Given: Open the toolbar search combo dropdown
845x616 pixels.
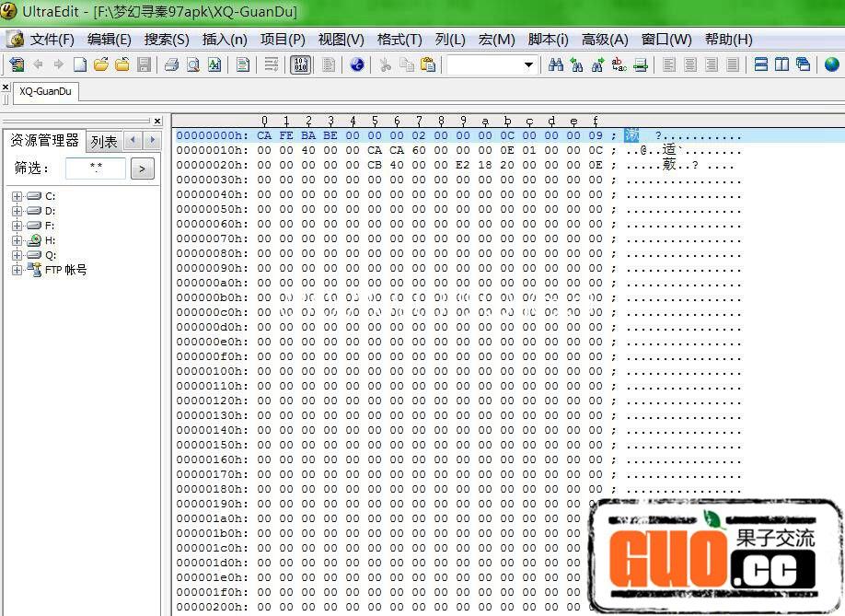Looking at the screenshot, I should tap(528, 64).
